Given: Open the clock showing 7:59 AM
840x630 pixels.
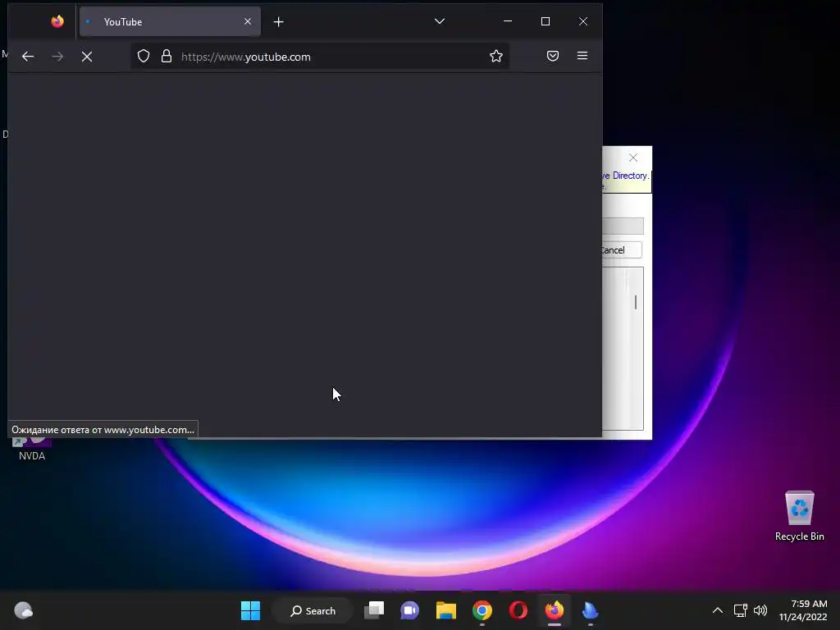Looking at the screenshot, I should 803,610.
